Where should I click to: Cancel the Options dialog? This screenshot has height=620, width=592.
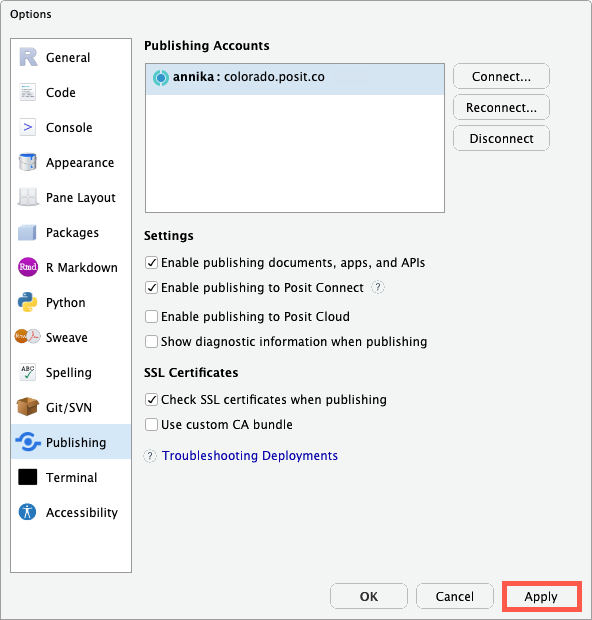tap(454, 596)
